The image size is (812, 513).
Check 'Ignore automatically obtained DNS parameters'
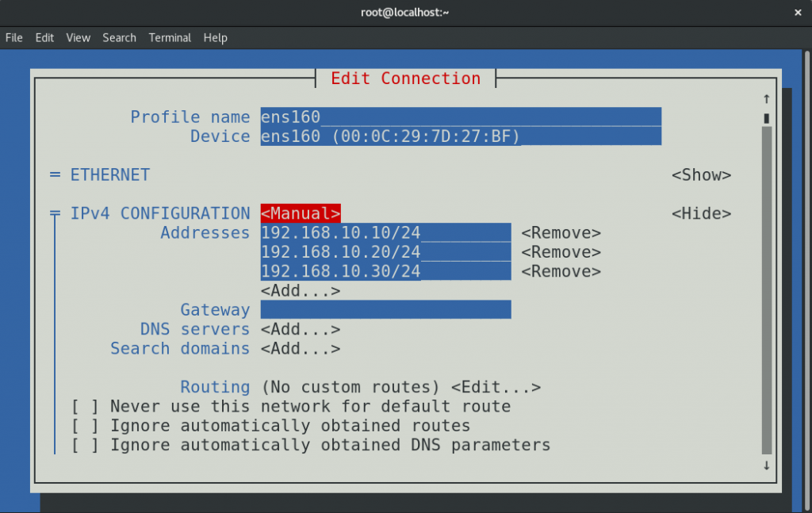[86, 445]
